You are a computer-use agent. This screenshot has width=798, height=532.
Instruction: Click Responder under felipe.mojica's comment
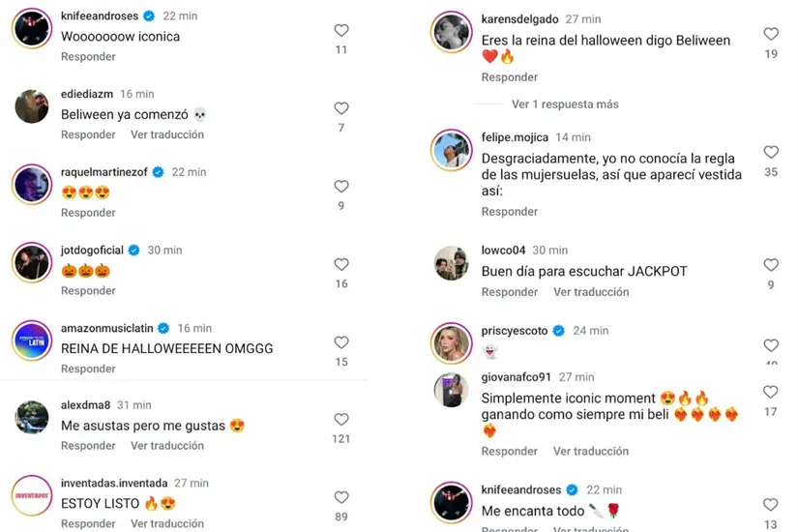(510, 212)
